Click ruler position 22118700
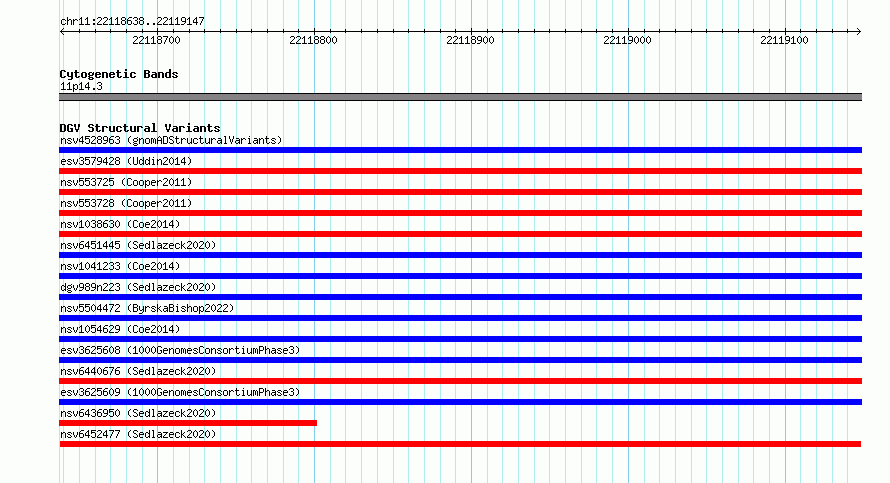The height and width of the screenshot is (483, 890). tap(156, 40)
